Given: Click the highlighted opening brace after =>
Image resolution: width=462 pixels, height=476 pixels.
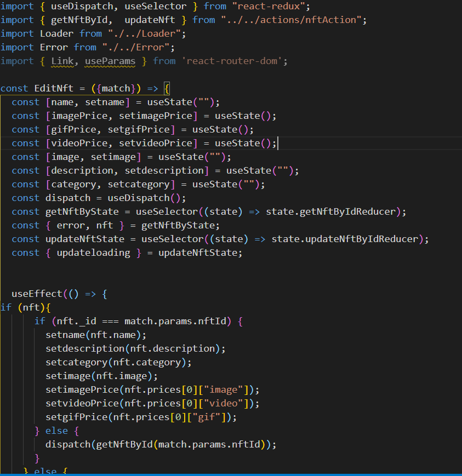Looking at the screenshot, I should [x=167, y=89].
